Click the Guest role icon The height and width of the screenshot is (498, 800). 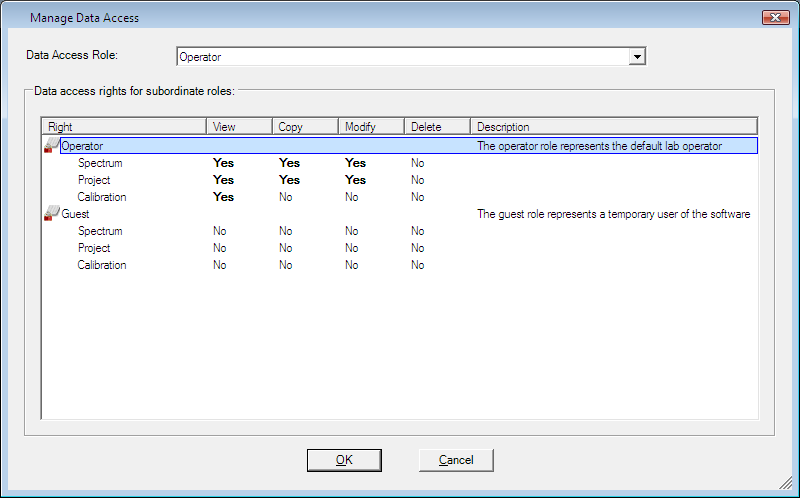pyautogui.click(x=51, y=214)
